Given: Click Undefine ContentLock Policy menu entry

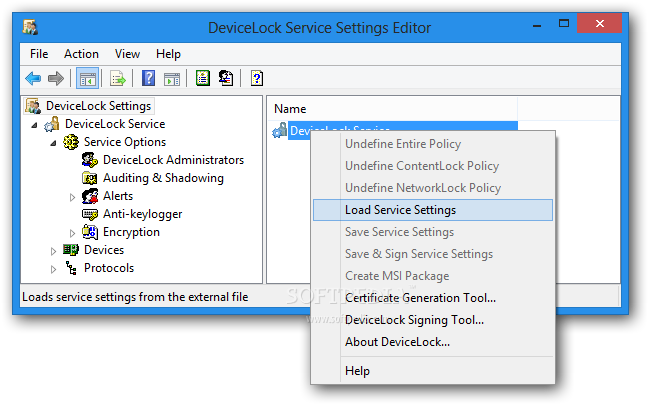Looking at the screenshot, I should (x=433, y=166).
